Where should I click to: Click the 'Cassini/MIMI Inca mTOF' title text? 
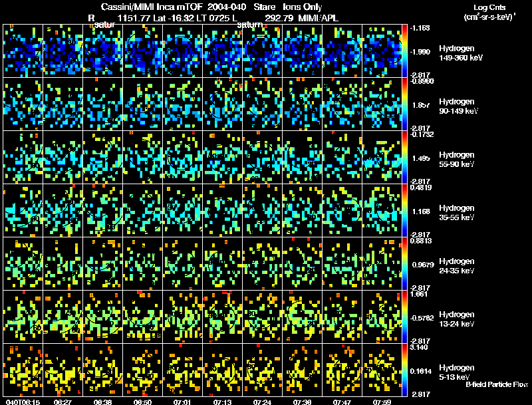pyautogui.click(x=152, y=7)
